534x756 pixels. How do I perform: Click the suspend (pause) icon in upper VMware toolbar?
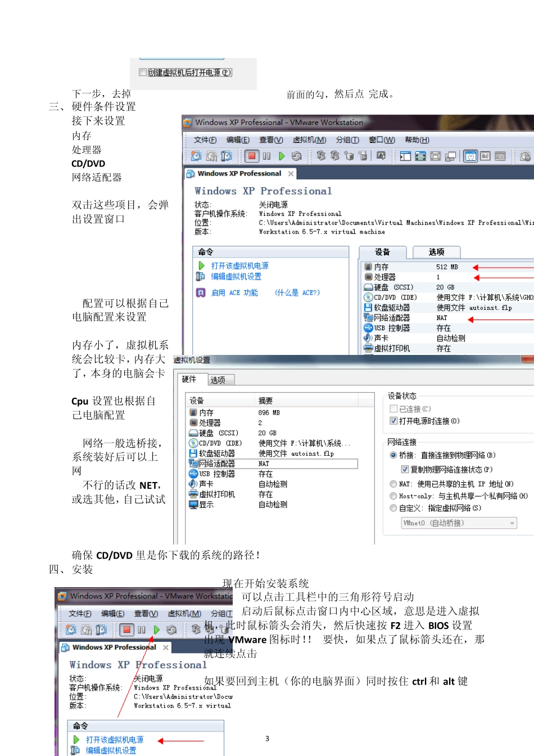[x=266, y=156]
